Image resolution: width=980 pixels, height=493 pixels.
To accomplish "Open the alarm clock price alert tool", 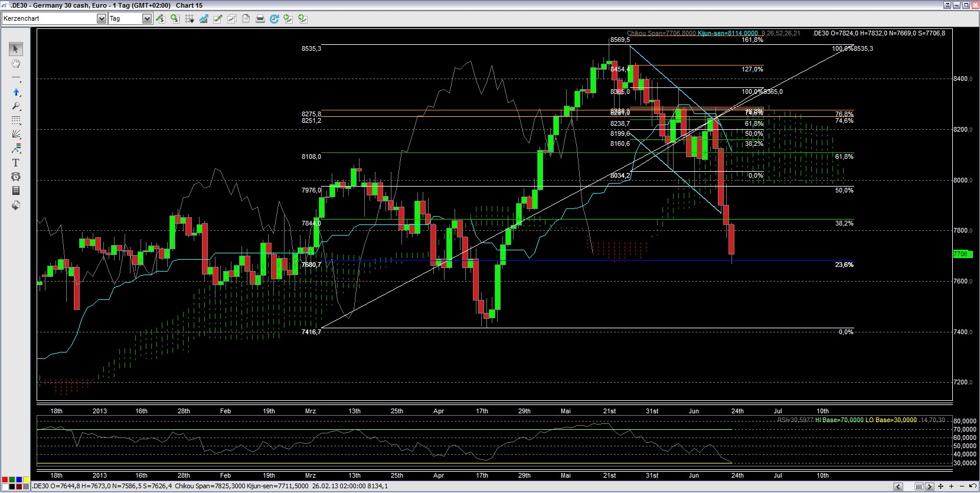I will tap(16, 177).
